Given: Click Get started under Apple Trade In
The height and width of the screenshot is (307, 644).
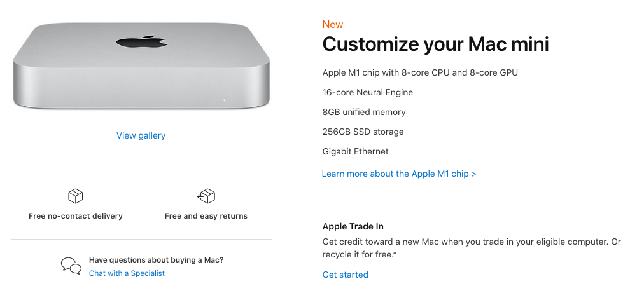Looking at the screenshot, I should point(346,275).
